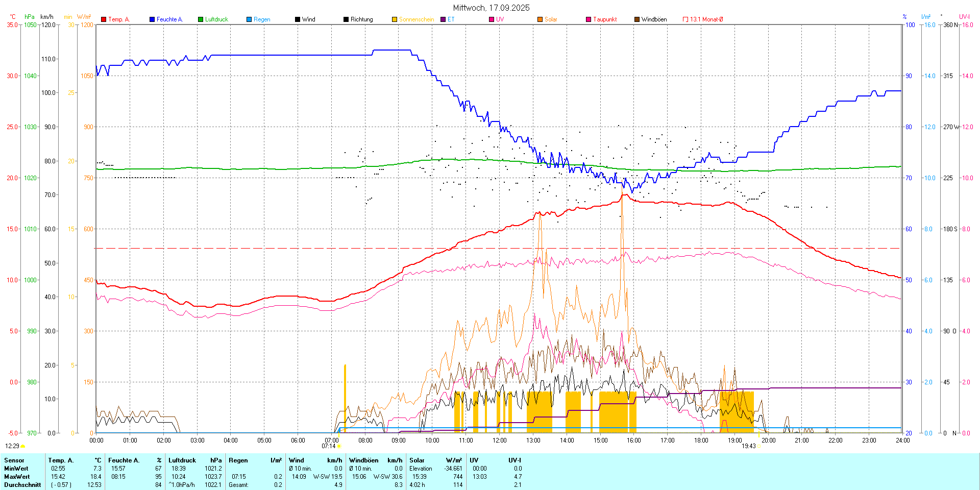Click the green Luftdruck legend square
Screen dimensions: 980x490
[x=201, y=19]
